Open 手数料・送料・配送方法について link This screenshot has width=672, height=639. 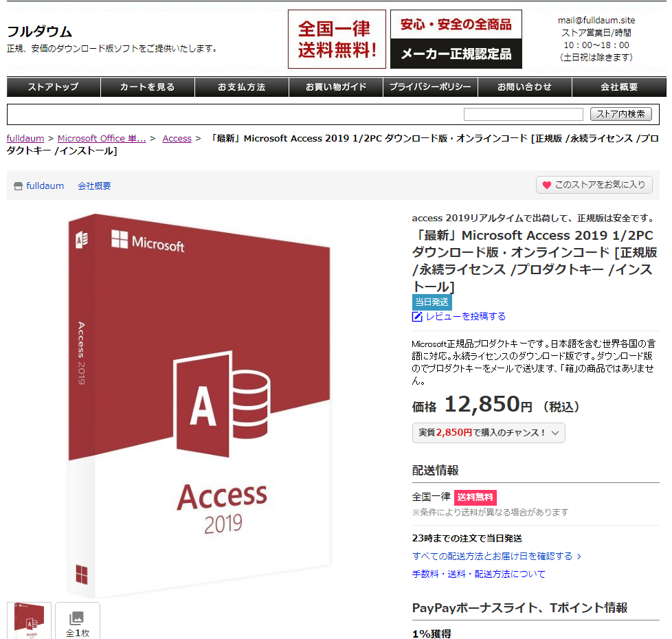point(479,574)
